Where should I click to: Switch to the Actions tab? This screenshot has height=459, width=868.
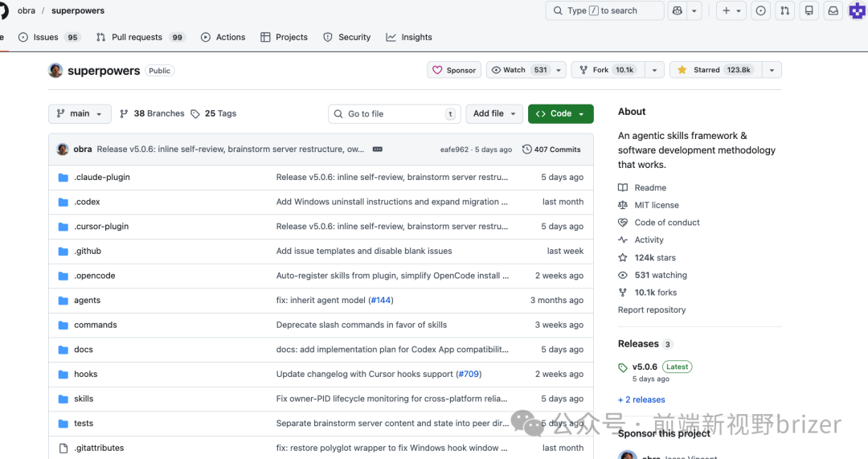coord(223,37)
